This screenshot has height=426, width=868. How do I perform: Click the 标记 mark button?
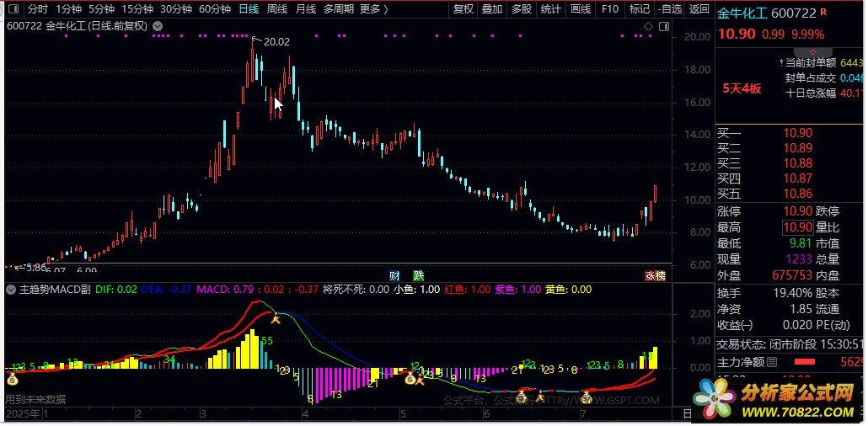[x=640, y=9]
